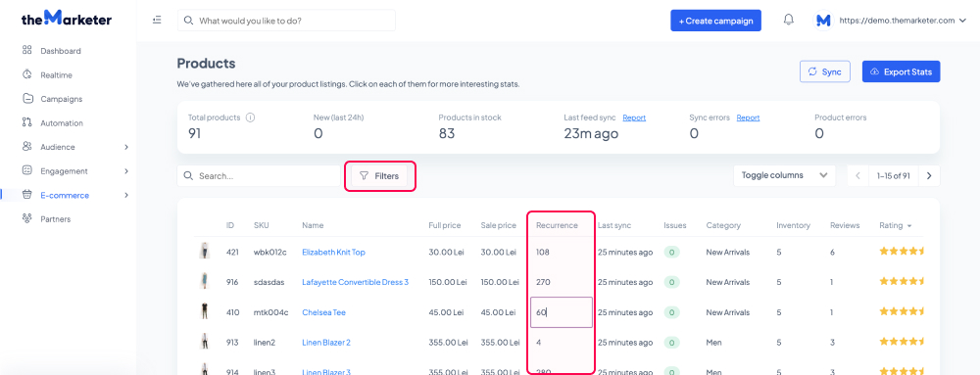
Task: Click the Create campaign button
Action: pos(715,21)
